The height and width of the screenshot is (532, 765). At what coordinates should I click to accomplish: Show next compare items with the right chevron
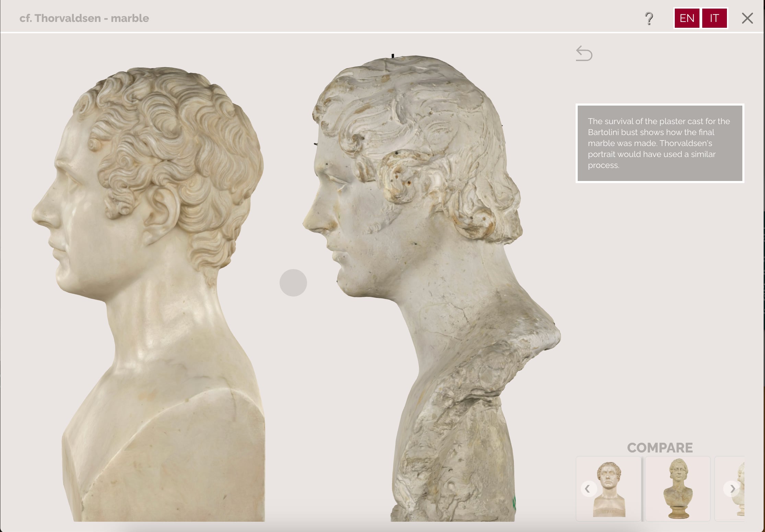tap(731, 489)
